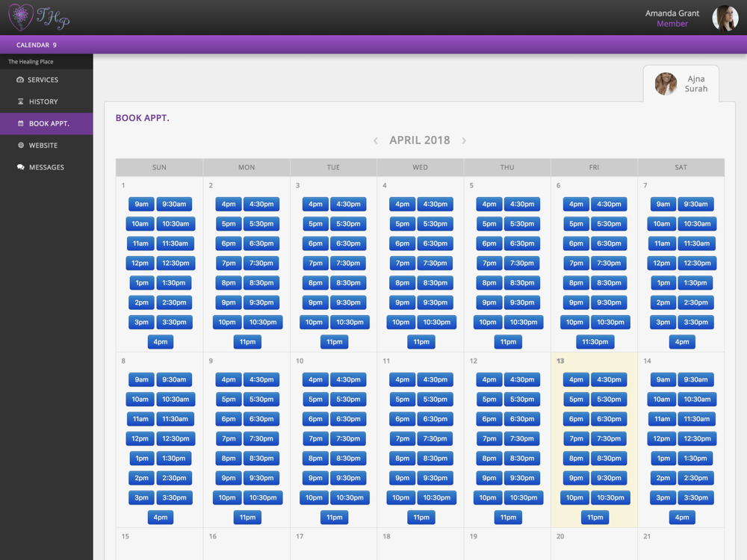Click the Member role label
The width and height of the screenshot is (747, 560).
click(x=672, y=24)
